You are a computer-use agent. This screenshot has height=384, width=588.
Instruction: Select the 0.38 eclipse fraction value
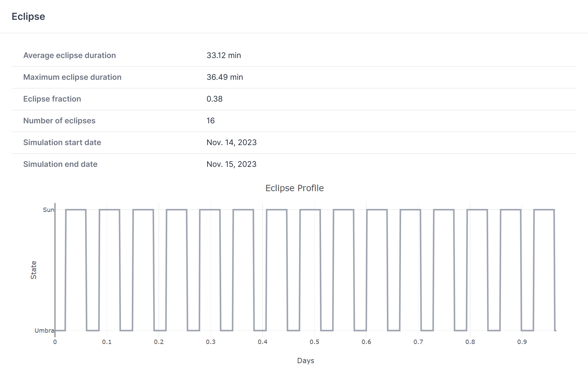pos(214,99)
